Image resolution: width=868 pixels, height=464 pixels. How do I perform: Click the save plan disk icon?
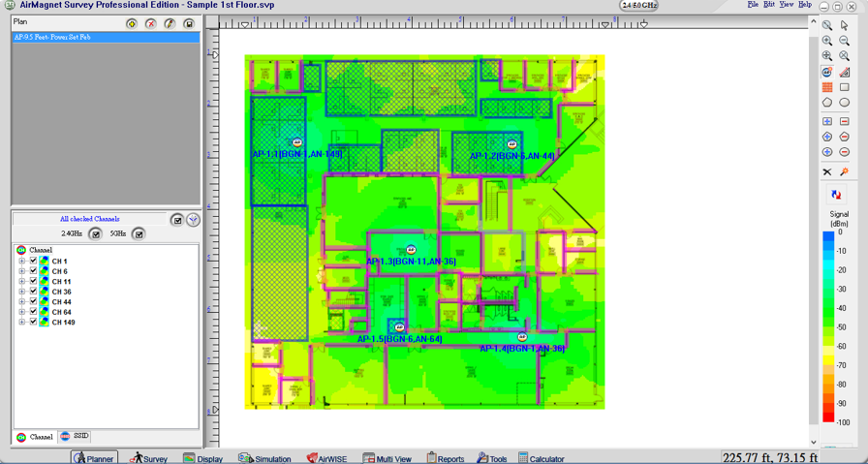[x=189, y=23]
